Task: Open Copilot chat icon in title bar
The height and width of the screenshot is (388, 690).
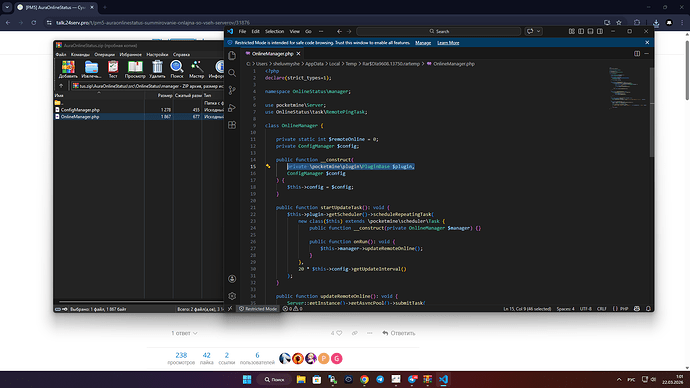Action: pos(530,31)
